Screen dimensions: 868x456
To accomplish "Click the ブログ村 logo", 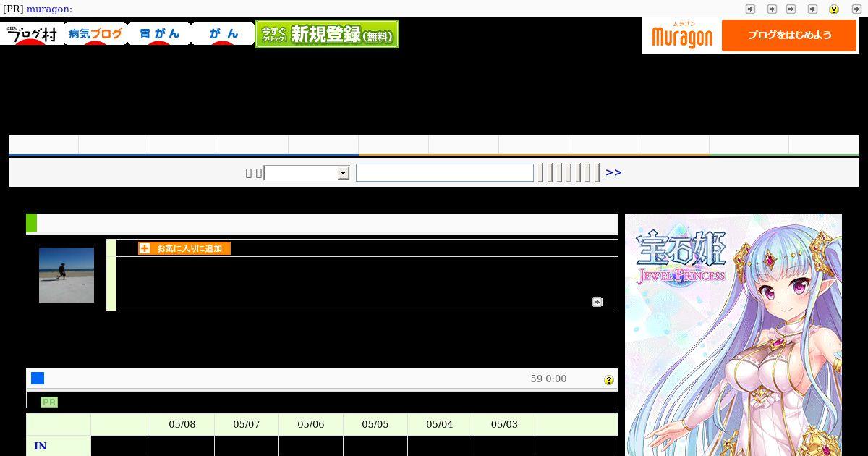I will pos(32,33).
